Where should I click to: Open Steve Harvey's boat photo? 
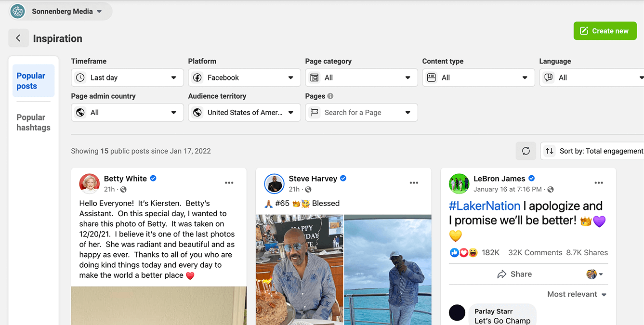pyautogui.click(x=388, y=270)
